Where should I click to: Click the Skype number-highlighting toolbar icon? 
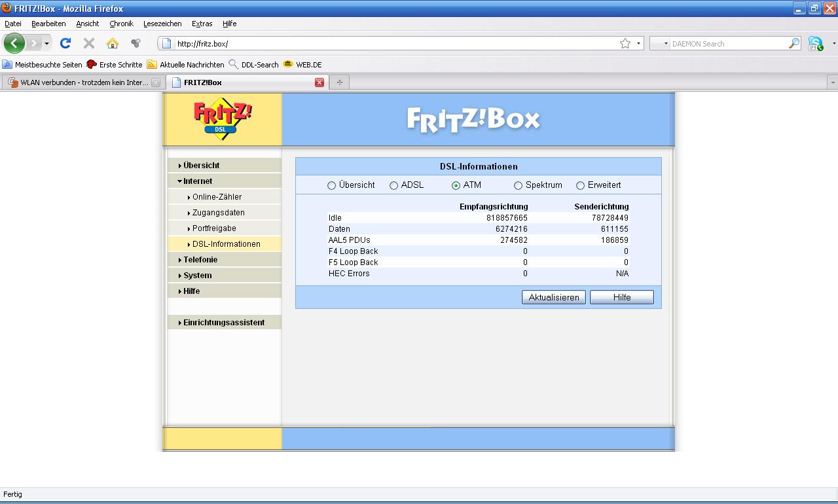click(x=816, y=44)
